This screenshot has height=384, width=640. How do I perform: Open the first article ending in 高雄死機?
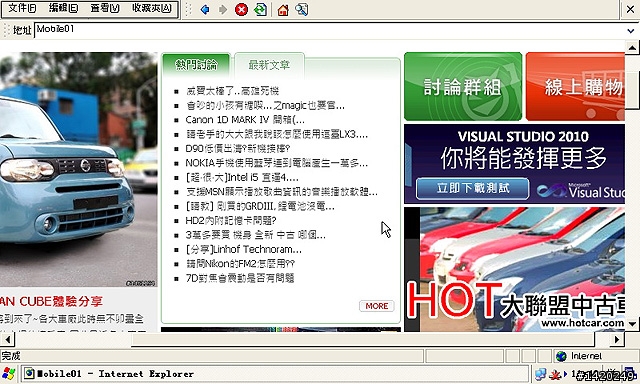coord(232,91)
